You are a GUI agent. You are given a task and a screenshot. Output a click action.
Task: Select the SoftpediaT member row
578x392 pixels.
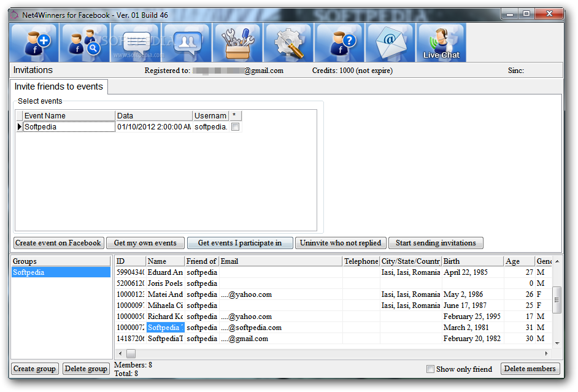(x=334, y=339)
